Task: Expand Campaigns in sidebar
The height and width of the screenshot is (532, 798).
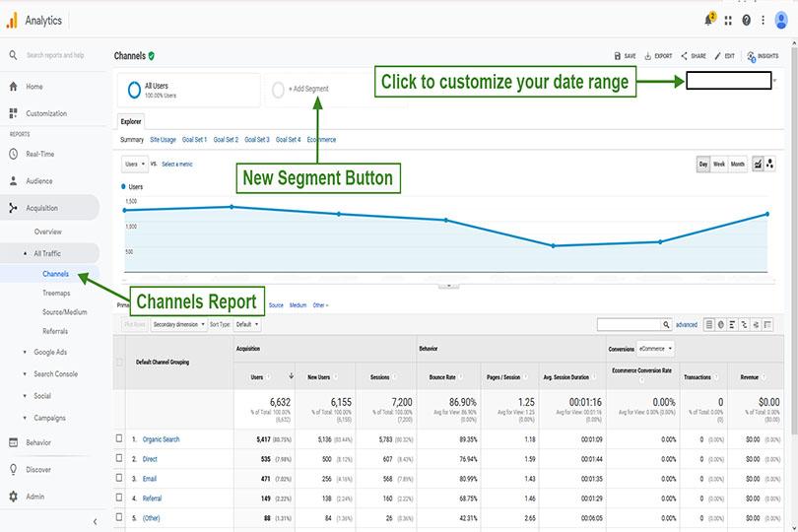Action: [x=25, y=418]
